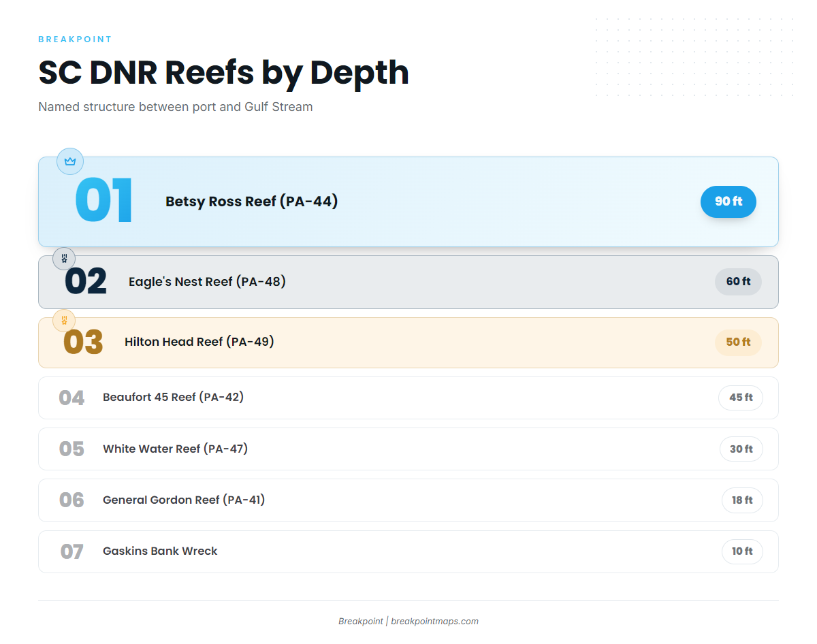Click the bronze medal icon on rank 03
This screenshot has width=817, height=644.
[64, 320]
